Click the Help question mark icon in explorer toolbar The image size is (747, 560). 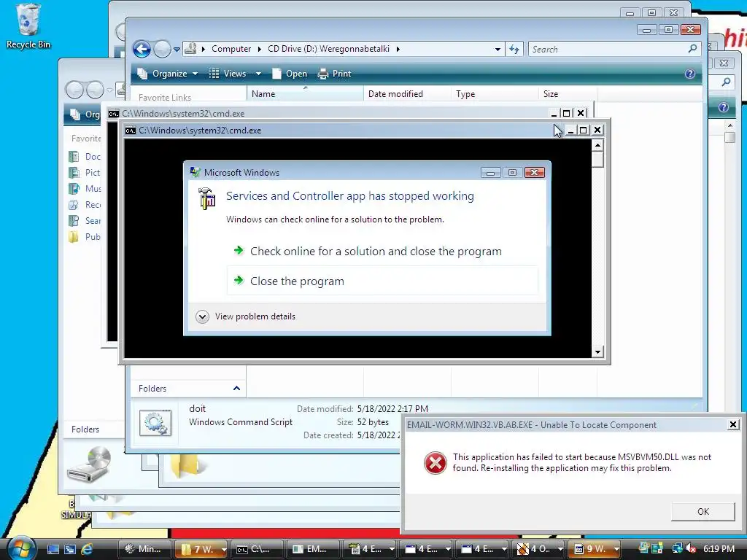(690, 74)
